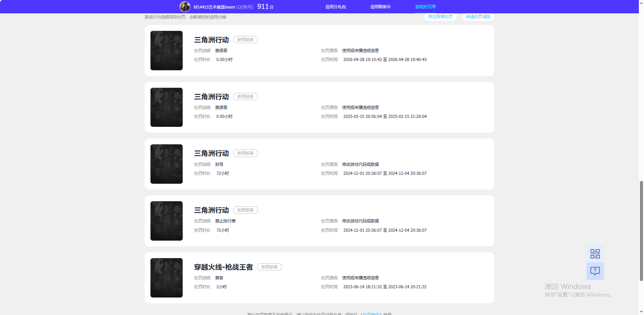The image size is (644, 315).
Task: Click the 存在异常处罚 button
Action: [440, 17]
